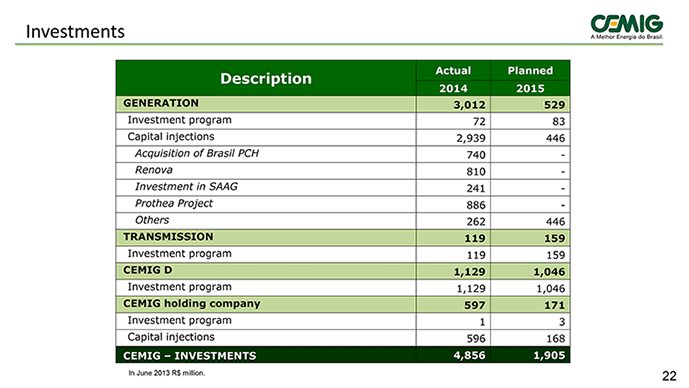689x388 pixels.
Task: Click page number 22
Action: pyautogui.click(x=669, y=376)
